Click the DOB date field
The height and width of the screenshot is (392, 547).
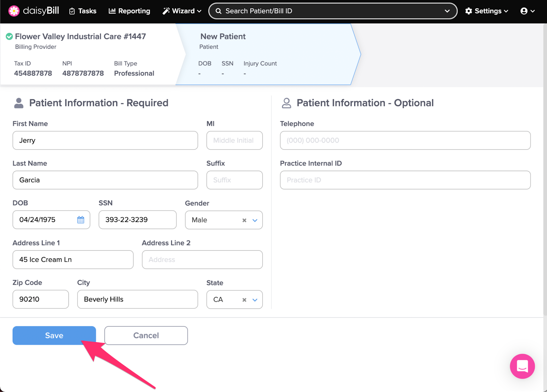51,220
